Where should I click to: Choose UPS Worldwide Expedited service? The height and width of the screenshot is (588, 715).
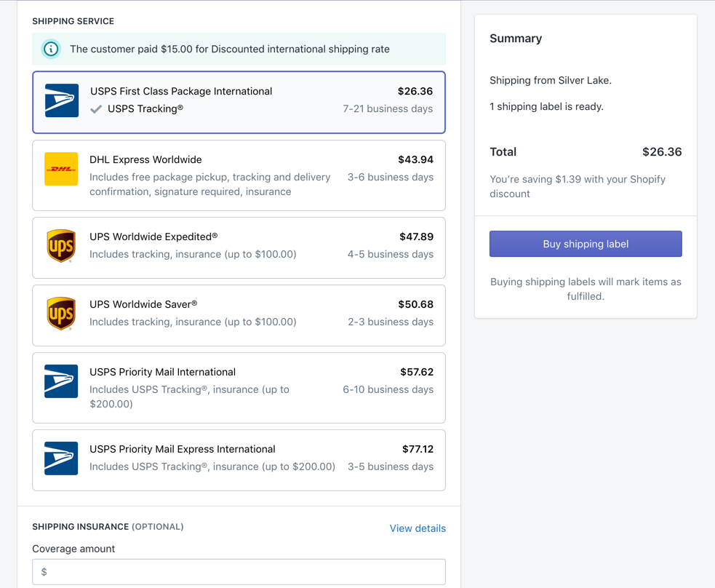click(x=239, y=247)
